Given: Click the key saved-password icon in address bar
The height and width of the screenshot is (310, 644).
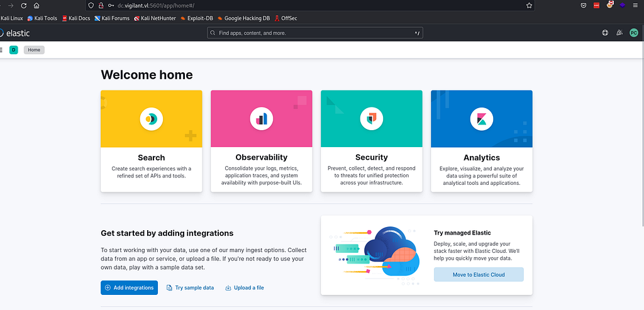Looking at the screenshot, I should click(x=111, y=5).
